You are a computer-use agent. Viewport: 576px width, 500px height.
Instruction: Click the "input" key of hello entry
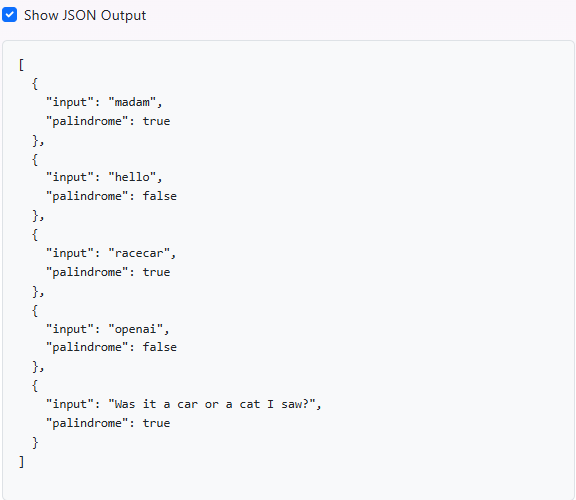pyautogui.click(x=69, y=177)
